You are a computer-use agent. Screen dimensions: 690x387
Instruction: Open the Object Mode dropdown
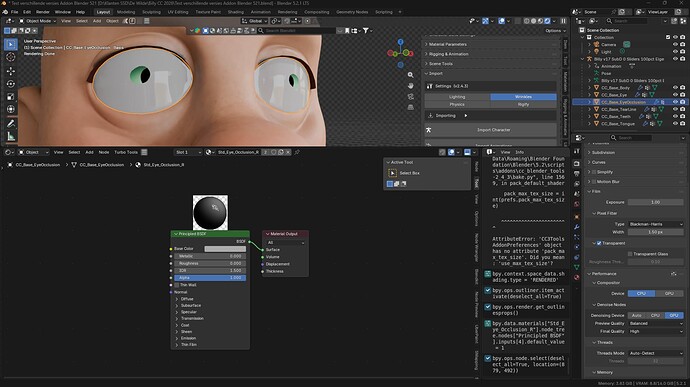click(38, 21)
